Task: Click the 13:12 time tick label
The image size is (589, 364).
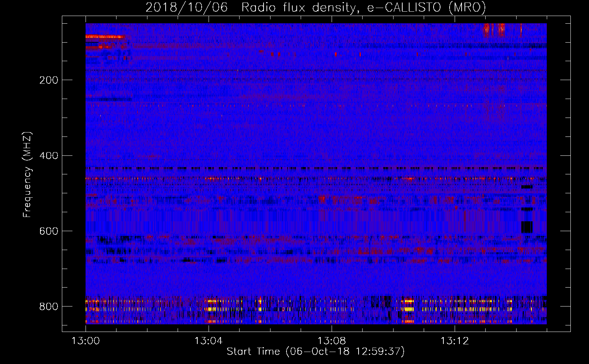Action: pyautogui.click(x=455, y=341)
